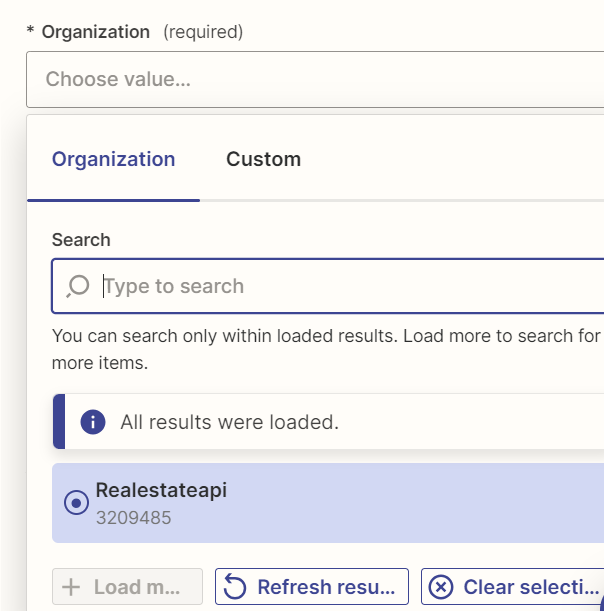604x611 pixels.
Task: Click the All results were loaded banner
Action: 328,421
